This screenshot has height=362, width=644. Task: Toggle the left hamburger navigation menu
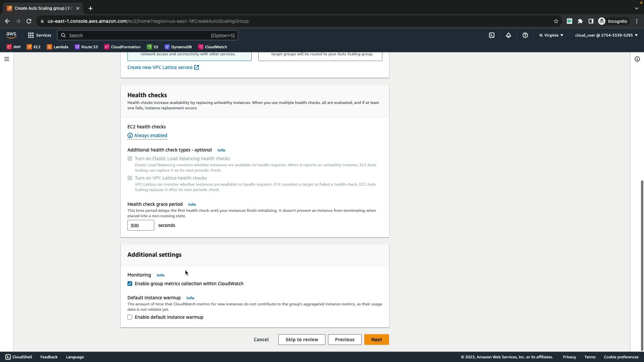[x=7, y=59]
